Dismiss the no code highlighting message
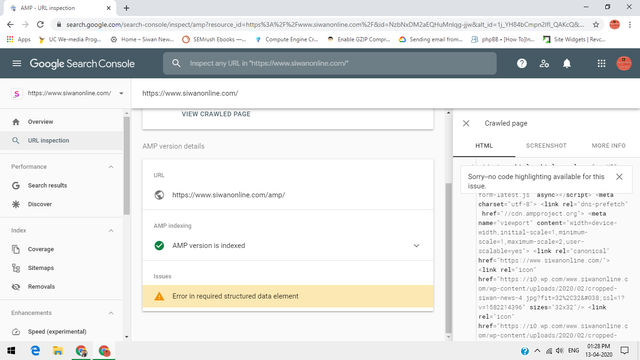 coord(619,177)
